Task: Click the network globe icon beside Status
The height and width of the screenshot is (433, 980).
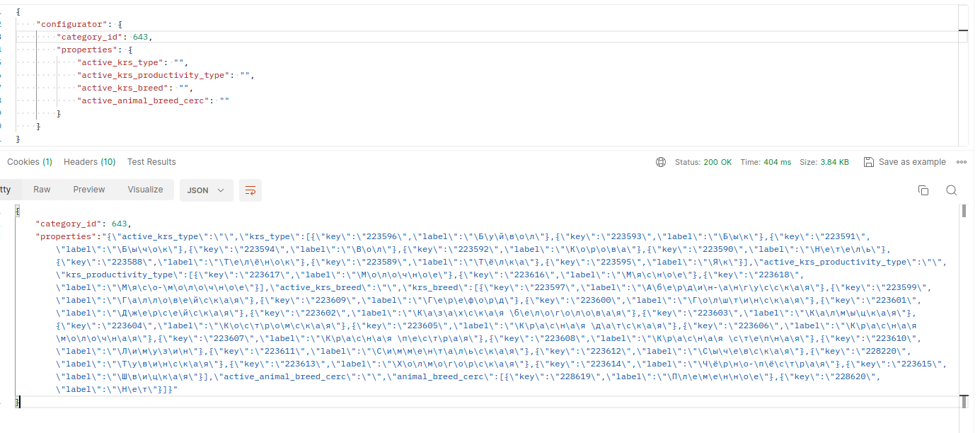Action: pyautogui.click(x=661, y=162)
